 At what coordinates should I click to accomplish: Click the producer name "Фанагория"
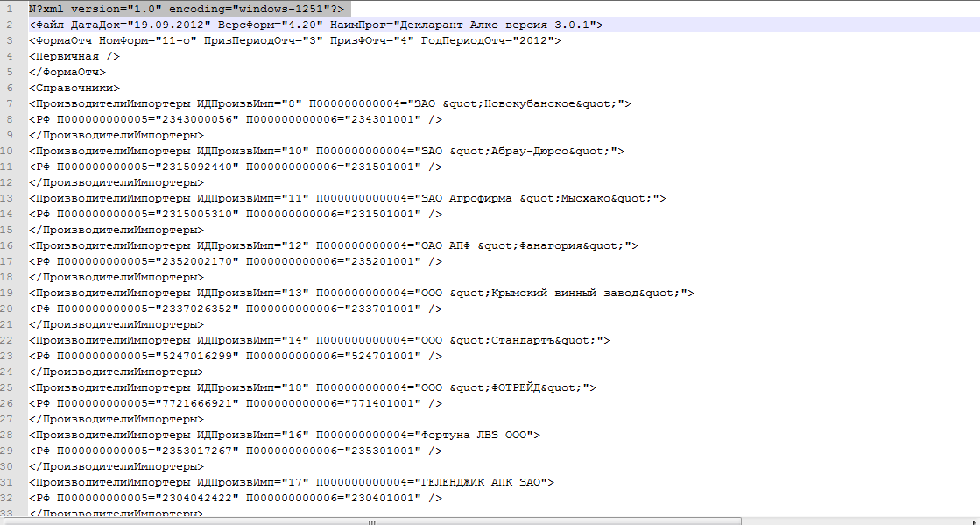point(551,246)
